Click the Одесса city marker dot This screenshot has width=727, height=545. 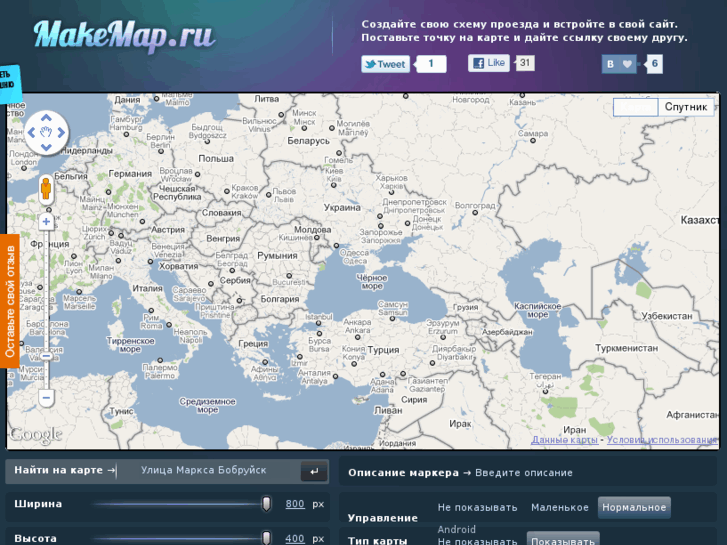(336, 246)
